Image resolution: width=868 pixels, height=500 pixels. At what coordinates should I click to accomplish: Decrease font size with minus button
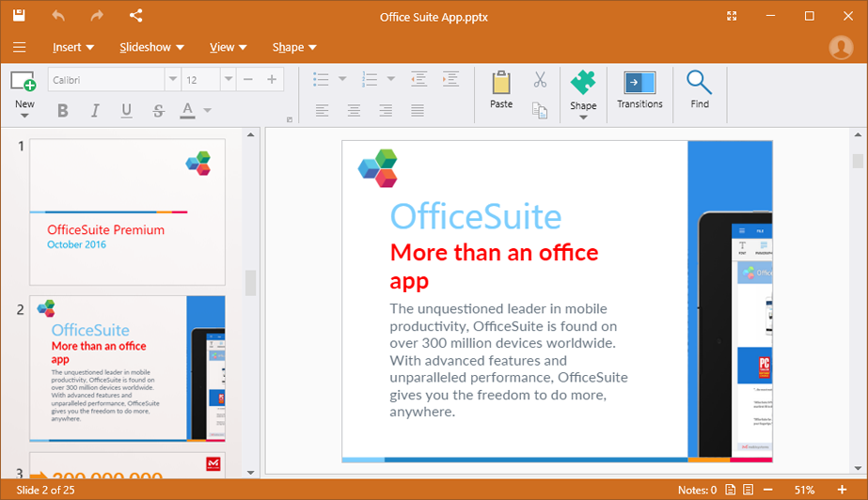248,80
